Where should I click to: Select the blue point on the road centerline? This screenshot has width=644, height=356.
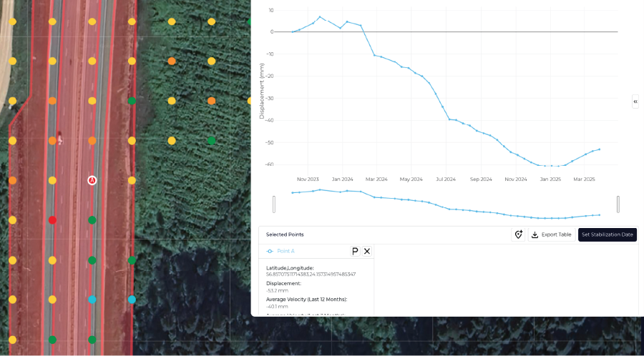[92, 300]
